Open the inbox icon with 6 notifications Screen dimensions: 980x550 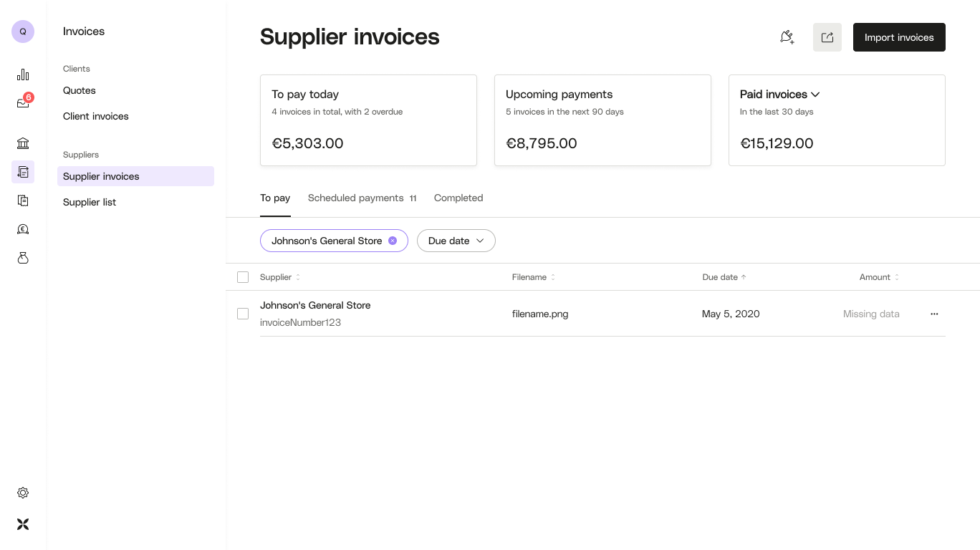click(x=23, y=102)
